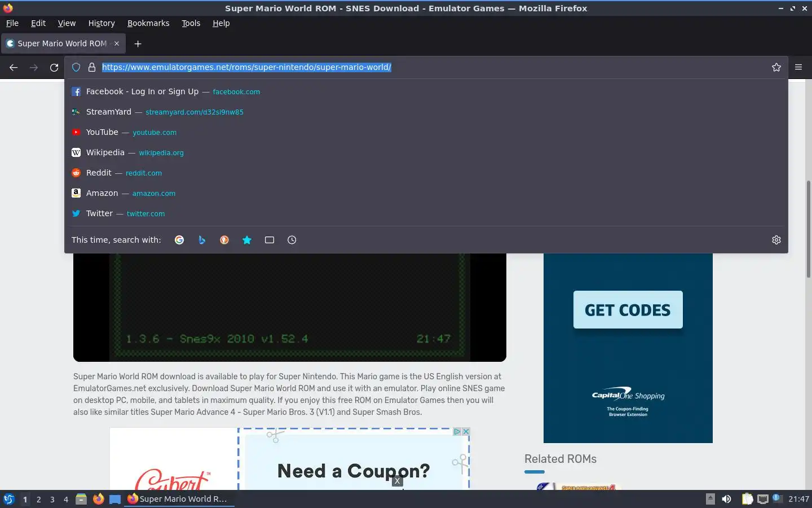
Task: Switch to workspace 3
Action: [52, 499]
